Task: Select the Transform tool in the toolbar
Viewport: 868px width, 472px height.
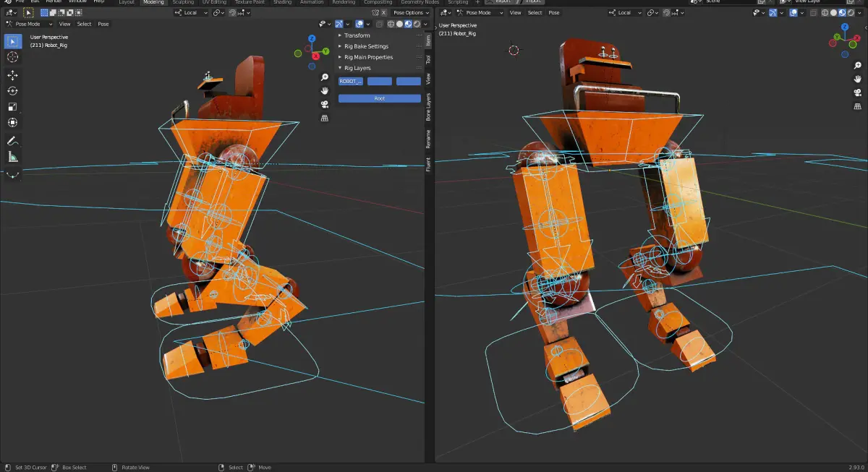Action: tap(13, 123)
